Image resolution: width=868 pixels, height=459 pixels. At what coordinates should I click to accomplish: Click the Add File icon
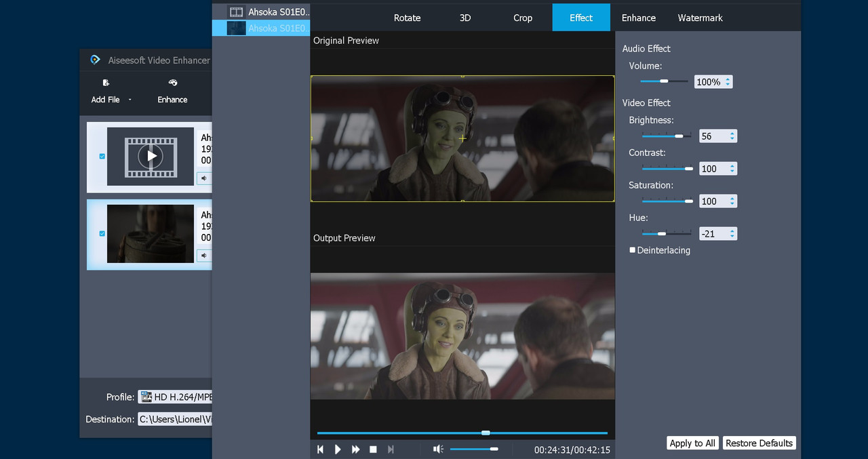point(106,83)
